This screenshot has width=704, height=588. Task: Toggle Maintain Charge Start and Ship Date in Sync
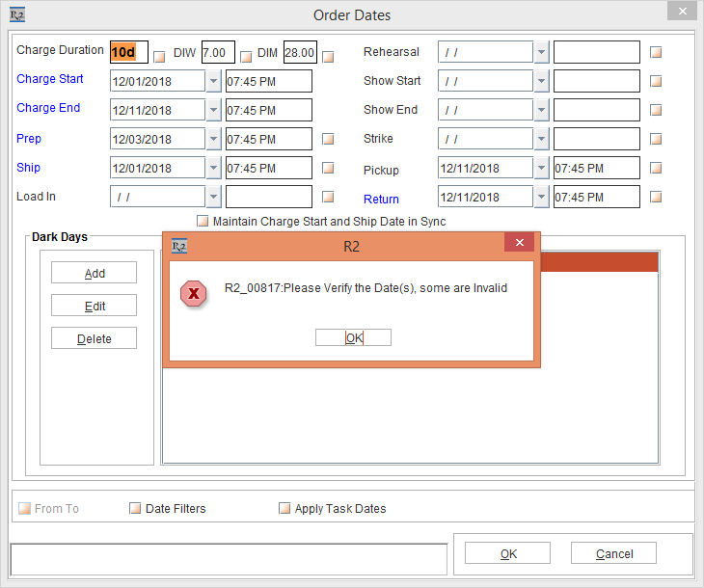(x=203, y=221)
